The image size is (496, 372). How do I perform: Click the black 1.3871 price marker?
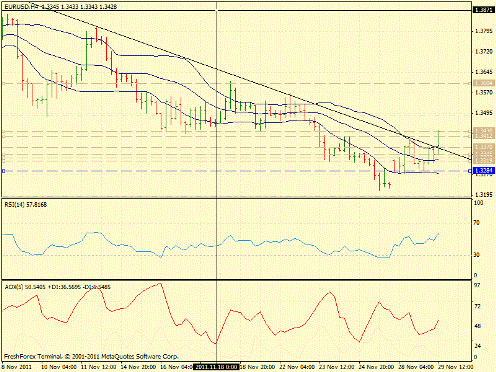pyautogui.click(x=483, y=10)
